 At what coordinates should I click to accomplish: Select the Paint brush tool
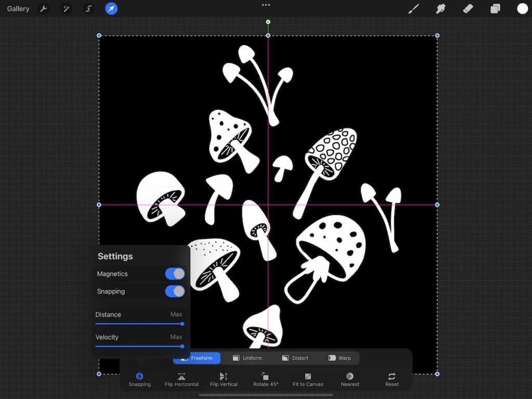pos(414,8)
